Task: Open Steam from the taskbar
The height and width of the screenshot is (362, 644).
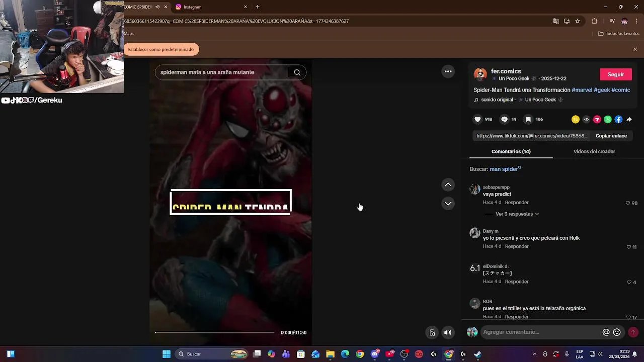Action: point(477,354)
